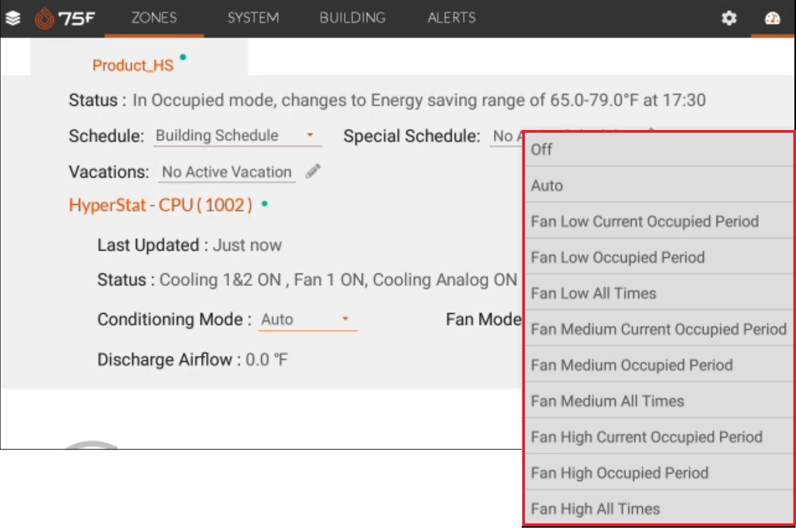Select Fan Medium Current Occupied Period
Screen dimensions: 796x532
659,329
